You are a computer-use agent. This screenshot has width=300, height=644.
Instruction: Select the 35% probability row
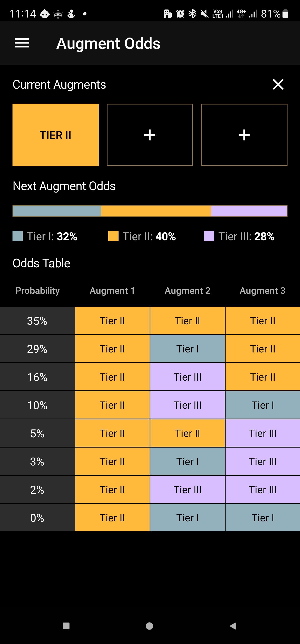(x=150, y=321)
